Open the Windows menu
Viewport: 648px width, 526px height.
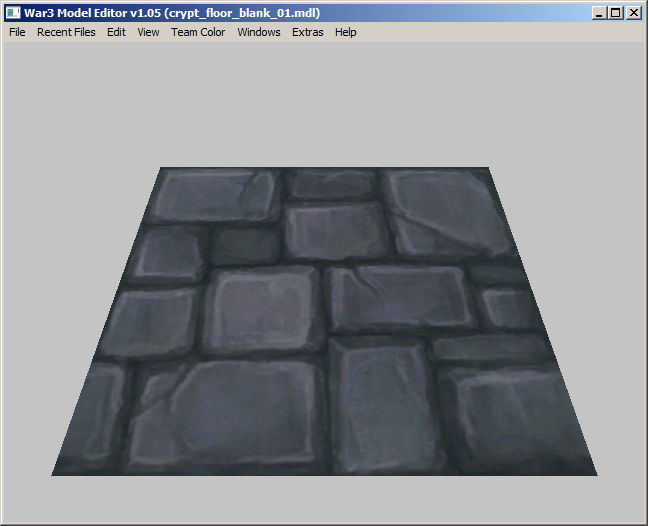pos(259,32)
